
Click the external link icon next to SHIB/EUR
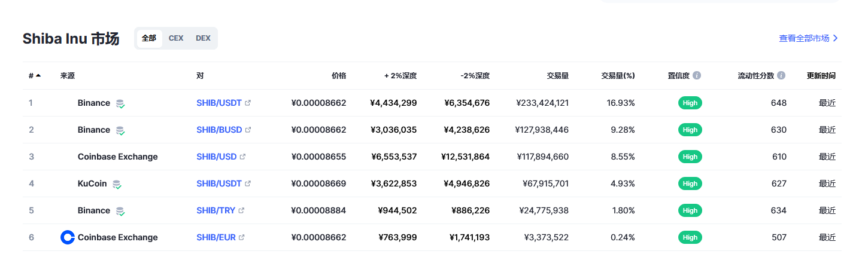coord(242,237)
